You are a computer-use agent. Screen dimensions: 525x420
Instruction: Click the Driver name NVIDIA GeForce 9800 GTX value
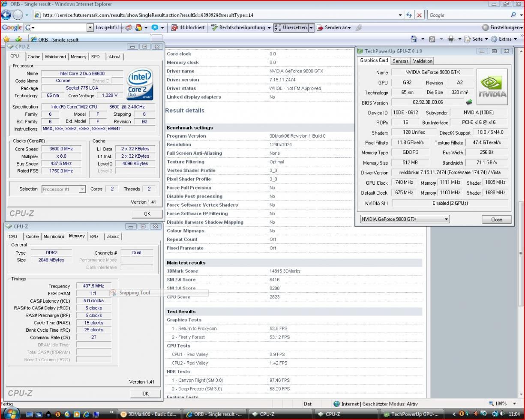(x=296, y=71)
